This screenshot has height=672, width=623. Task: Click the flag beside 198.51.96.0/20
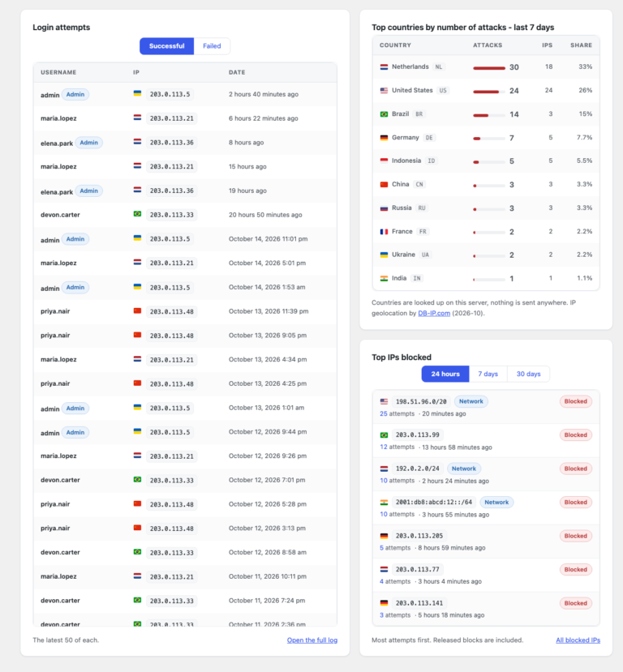tap(385, 401)
